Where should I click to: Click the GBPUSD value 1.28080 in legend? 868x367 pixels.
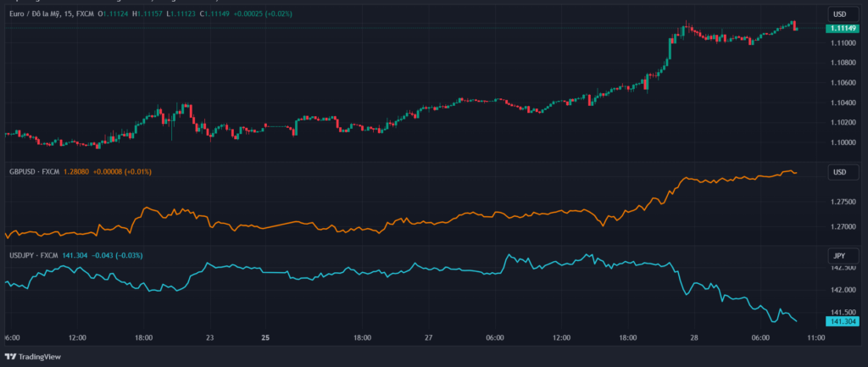78,172
